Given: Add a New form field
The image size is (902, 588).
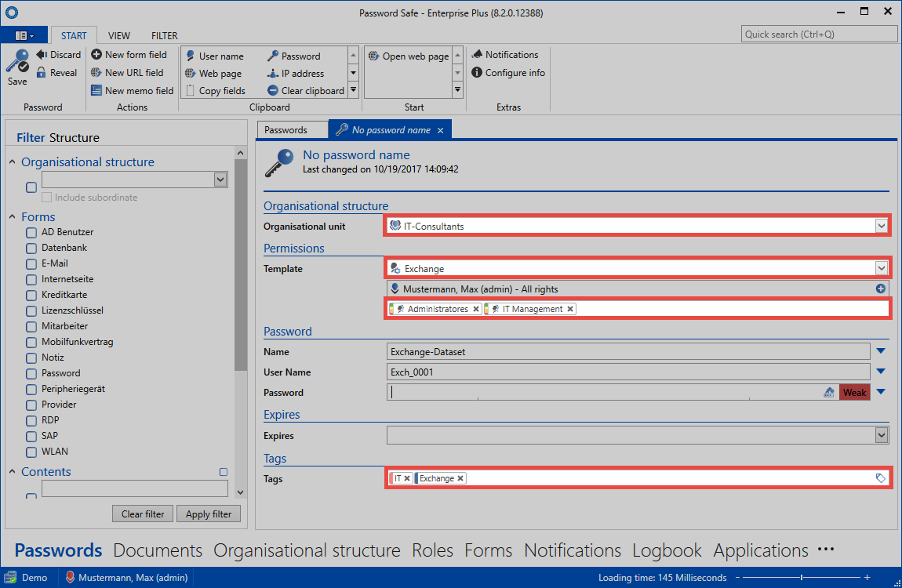Looking at the screenshot, I should pyautogui.click(x=129, y=55).
